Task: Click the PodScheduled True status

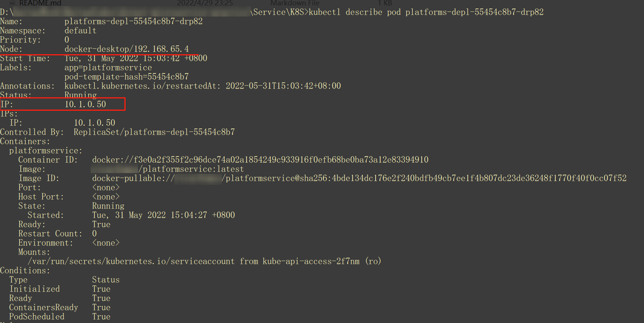Action: (101, 317)
